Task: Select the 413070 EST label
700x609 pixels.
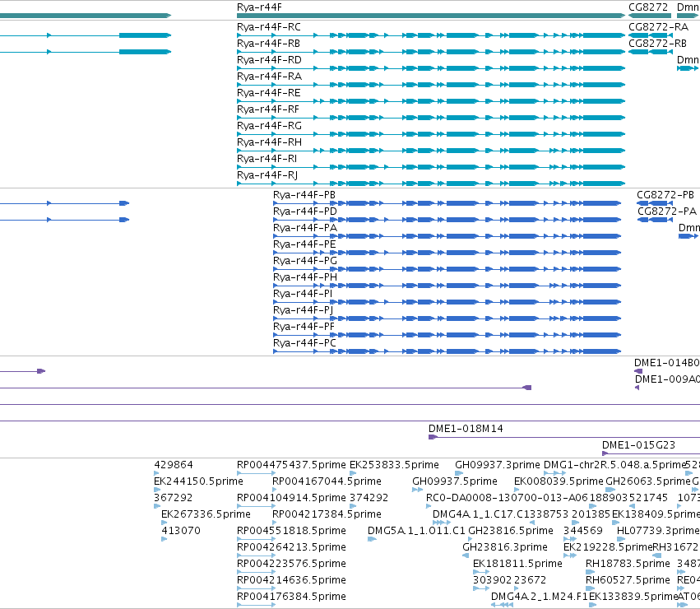Action: pos(181,532)
